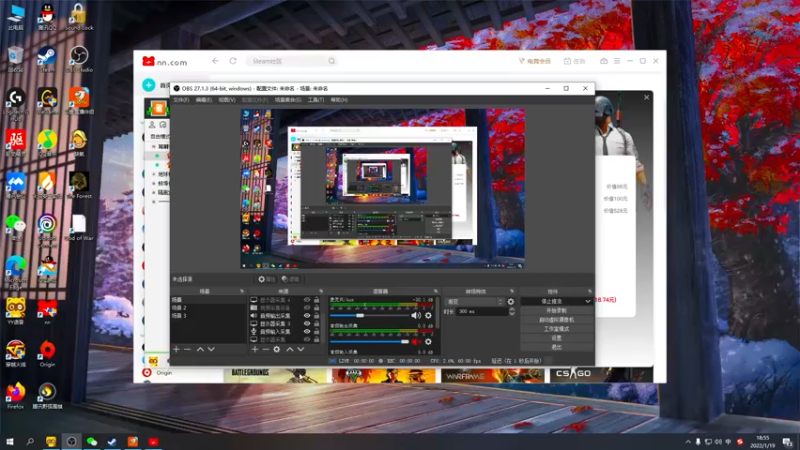Open the OBS Studio desktop shortcut
This screenshot has height=450, width=800.
point(79,59)
